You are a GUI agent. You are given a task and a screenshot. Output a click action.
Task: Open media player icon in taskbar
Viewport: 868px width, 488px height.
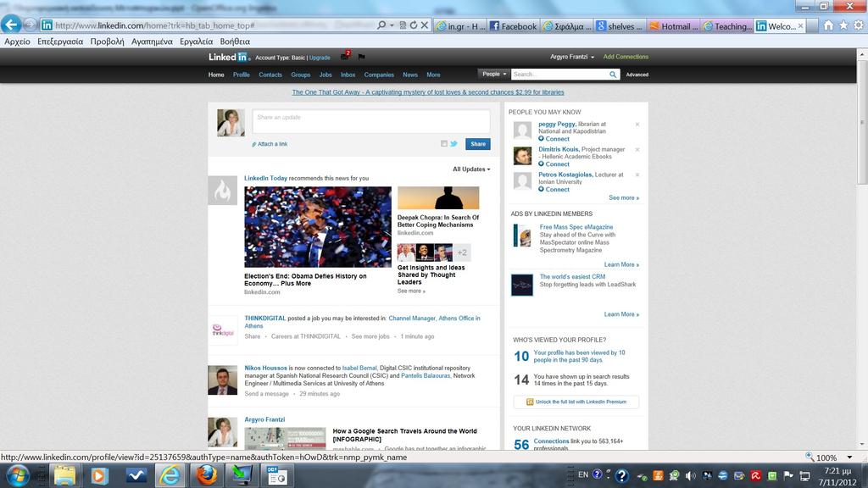[100, 476]
